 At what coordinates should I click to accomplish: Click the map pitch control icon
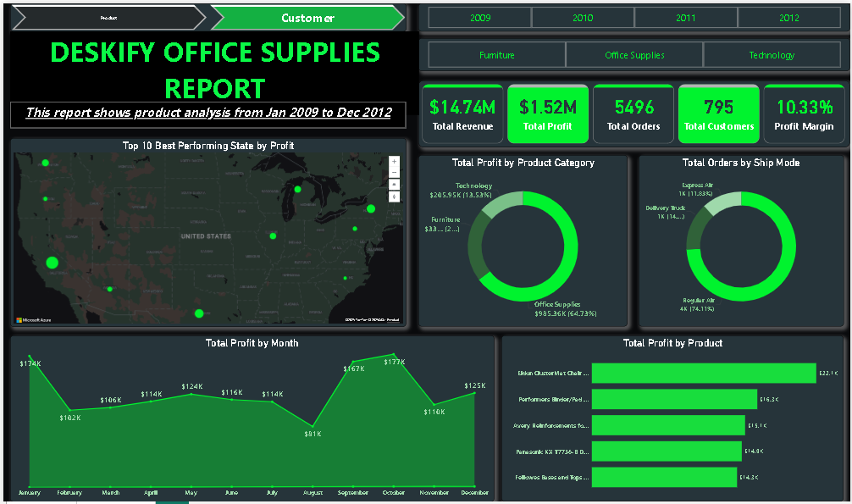pos(394,184)
